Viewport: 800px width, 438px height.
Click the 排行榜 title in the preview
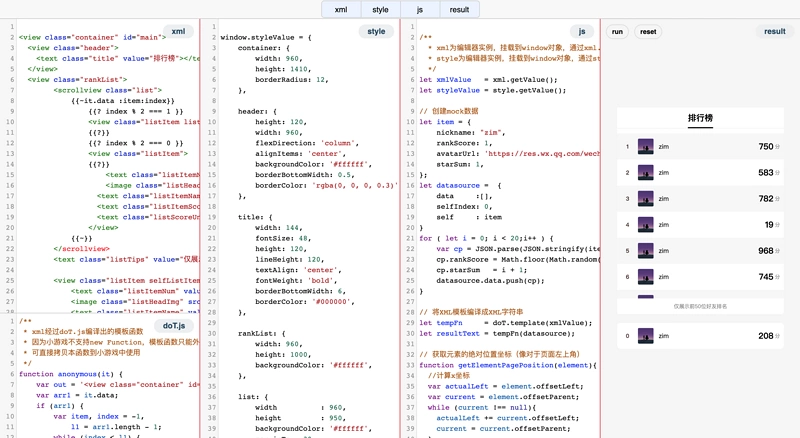pos(700,118)
